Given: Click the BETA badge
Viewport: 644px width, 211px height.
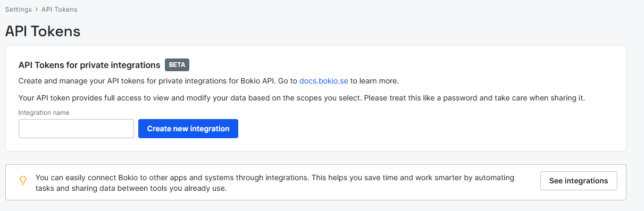Looking at the screenshot, I should point(177,65).
